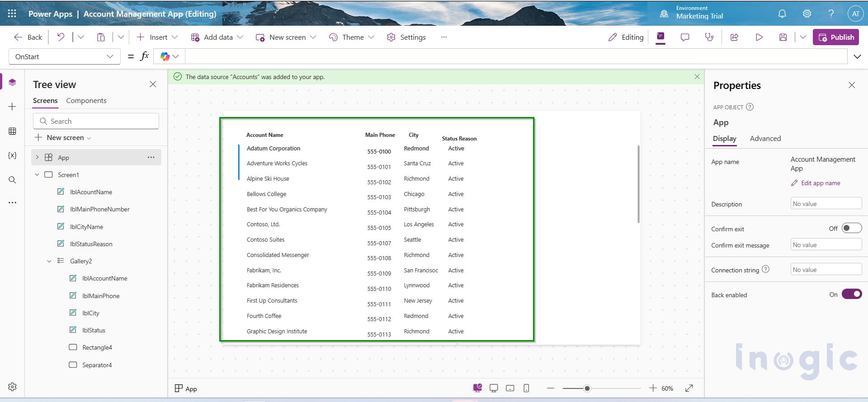Click the Paste clipboard icon
This screenshot has height=402, width=868.
[x=101, y=37]
